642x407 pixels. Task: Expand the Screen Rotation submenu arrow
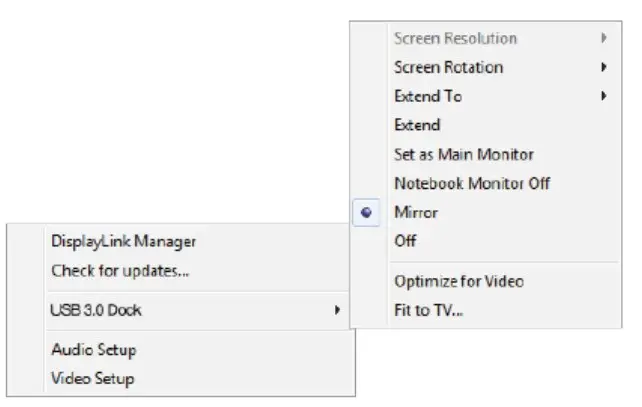[604, 68]
